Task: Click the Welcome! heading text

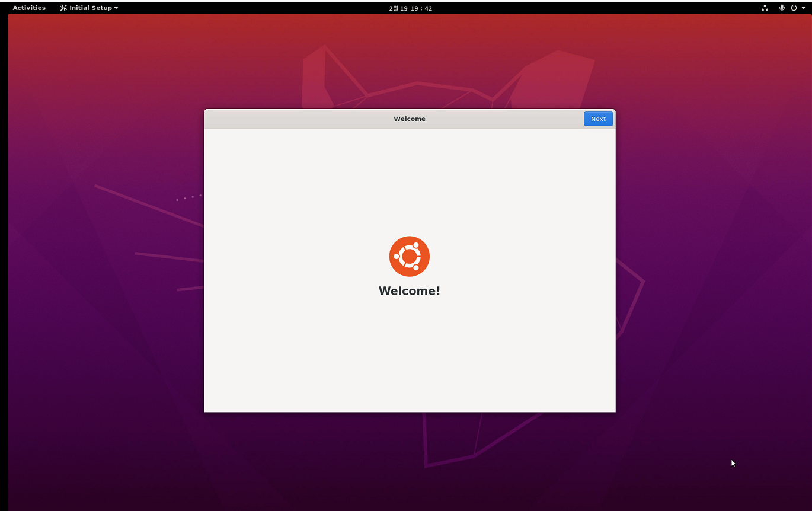Action: 410,291
